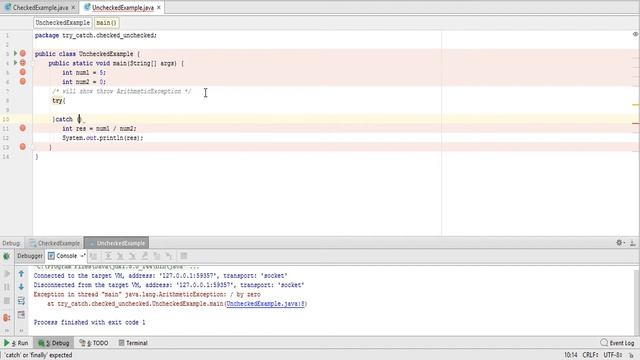Open the Console tab

pos(67,256)
